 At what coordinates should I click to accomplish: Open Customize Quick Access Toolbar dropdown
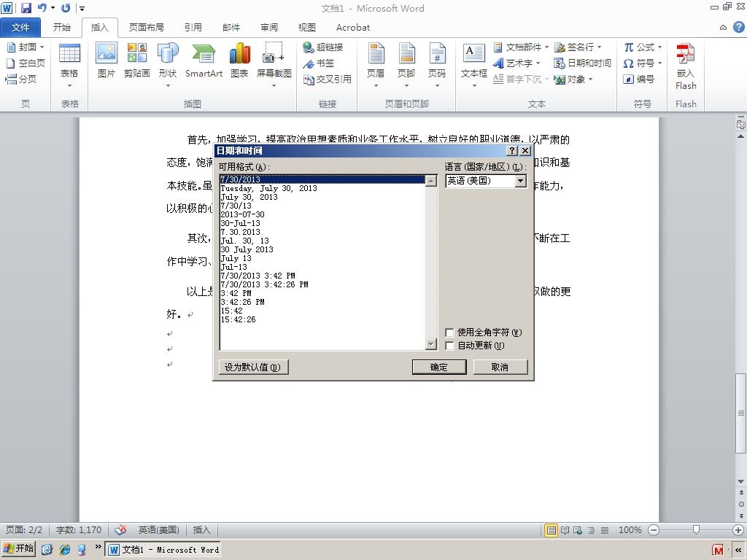tap(82, 9)
